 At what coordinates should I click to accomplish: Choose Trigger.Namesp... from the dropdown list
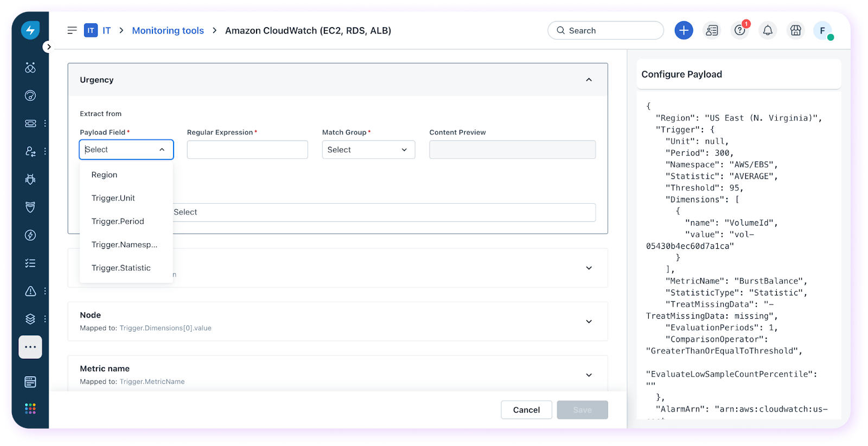click(x=126, y=244)
